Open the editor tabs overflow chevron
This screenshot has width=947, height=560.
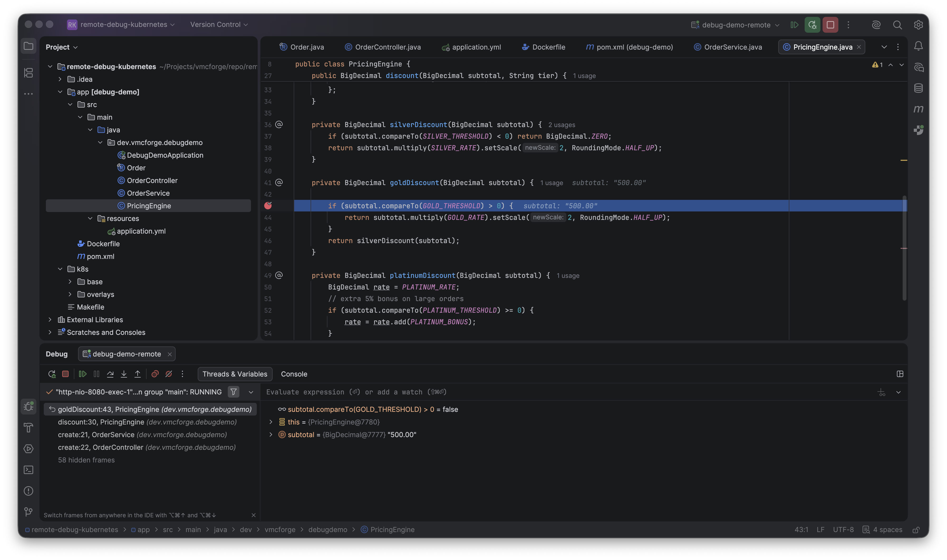(x=884, y=47)
